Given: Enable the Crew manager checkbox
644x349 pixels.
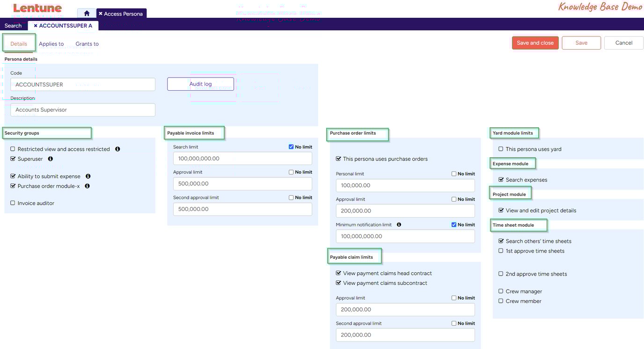Looking at the screenshot, I should coord(500,290).
